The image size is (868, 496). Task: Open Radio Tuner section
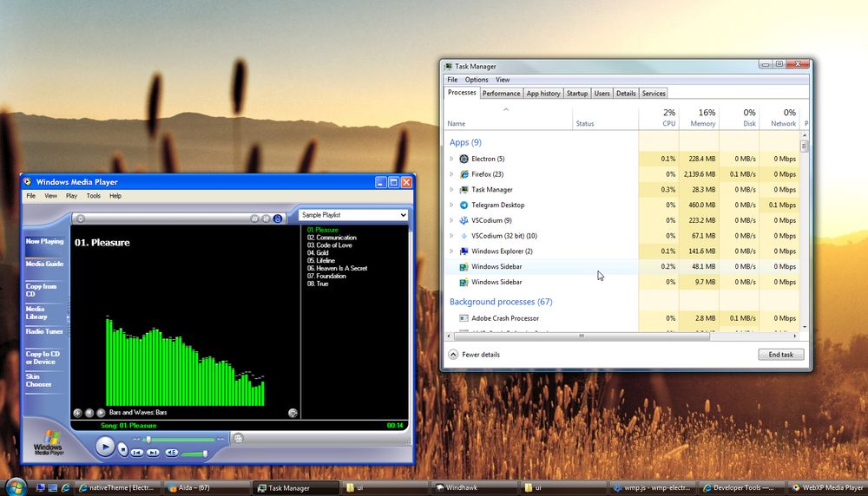pos(44,331)
